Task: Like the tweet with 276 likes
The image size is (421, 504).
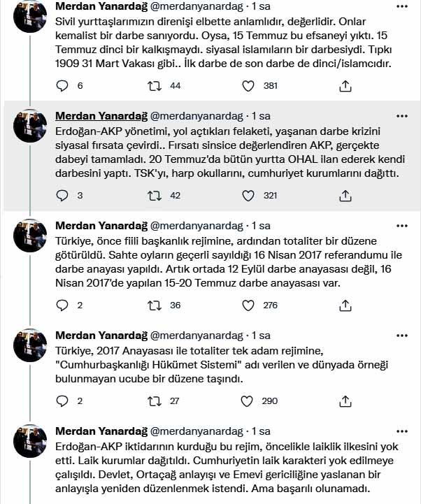Action: coord(247,305)
